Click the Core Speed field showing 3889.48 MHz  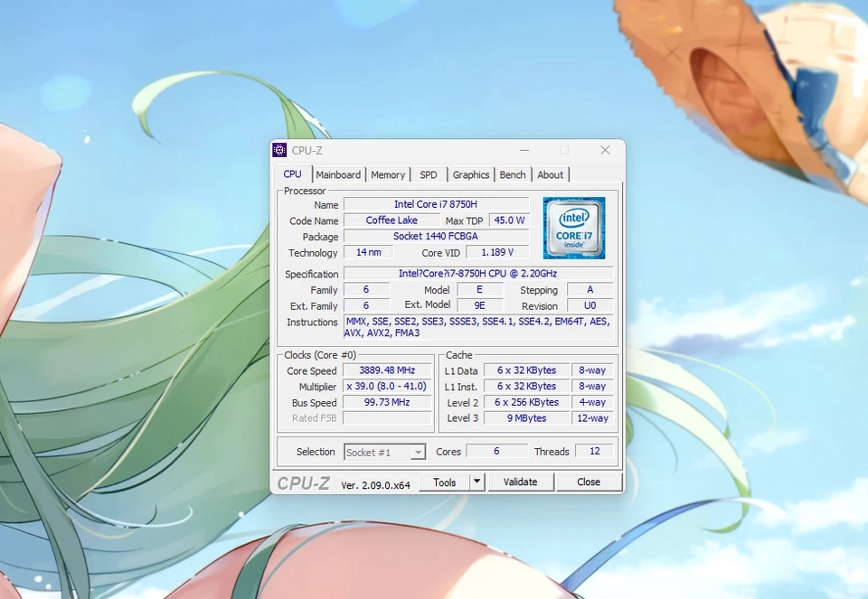pyautogui.click(x=386, y=370)
